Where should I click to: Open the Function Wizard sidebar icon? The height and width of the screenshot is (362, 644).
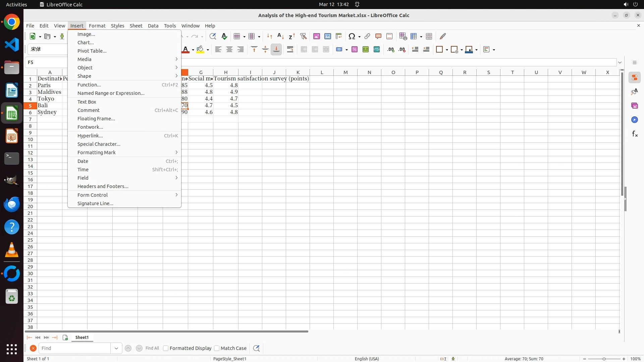pos(635,134)
